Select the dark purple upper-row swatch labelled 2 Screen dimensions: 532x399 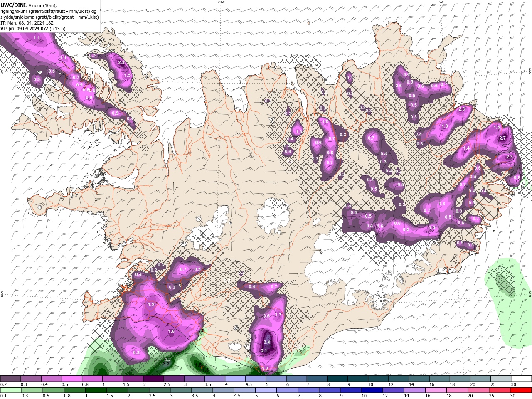tap(153, 379)
